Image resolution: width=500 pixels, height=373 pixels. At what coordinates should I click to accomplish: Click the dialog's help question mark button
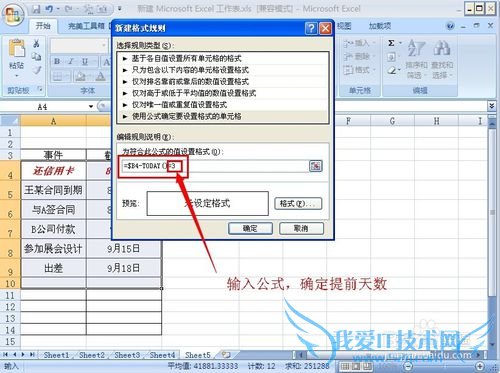pos(311,28)
